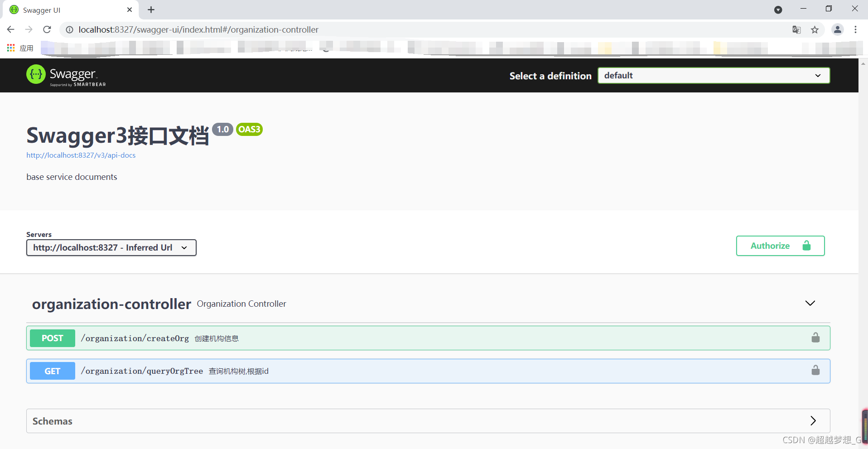This screenshot has height=449, width=868.
Task: Collapse the organization-controller section chevron
Action: (810, 303)
